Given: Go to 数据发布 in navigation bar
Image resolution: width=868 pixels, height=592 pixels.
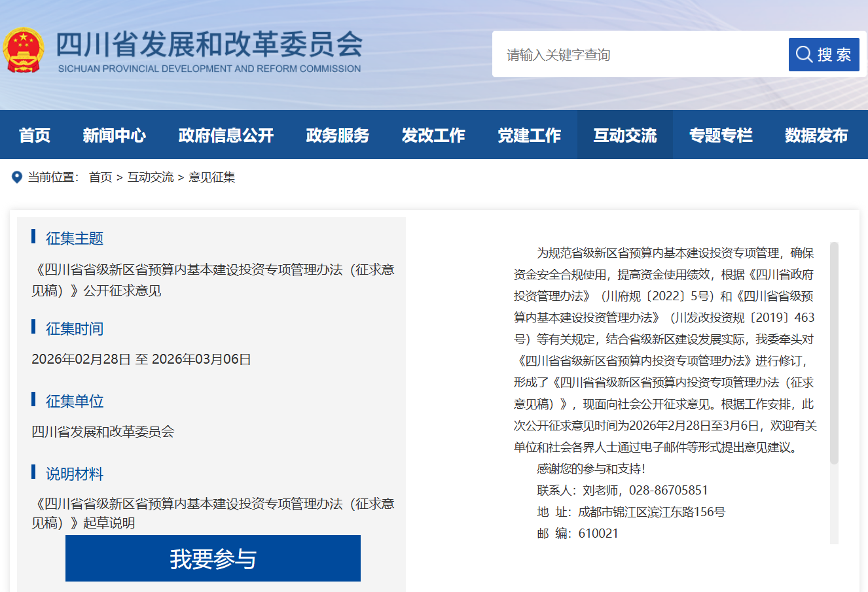Looking at the screenshot, I should pos(816,135).
